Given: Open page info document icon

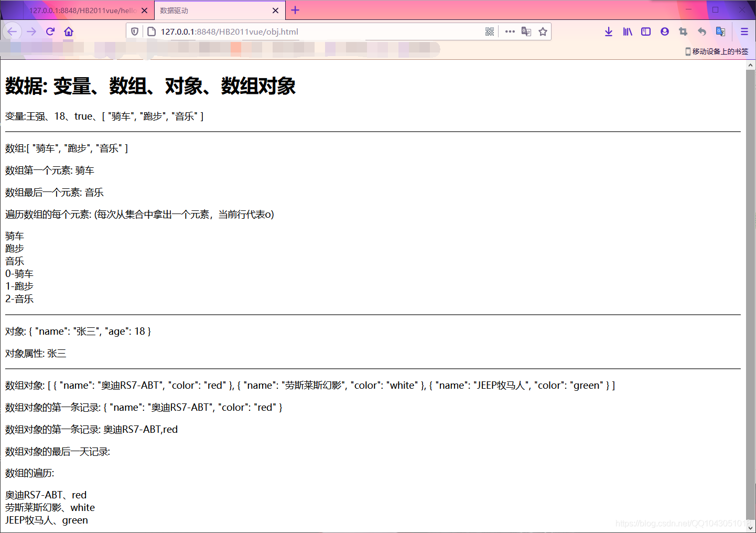Looking at the screenshot, I should [x=152, y=31].
